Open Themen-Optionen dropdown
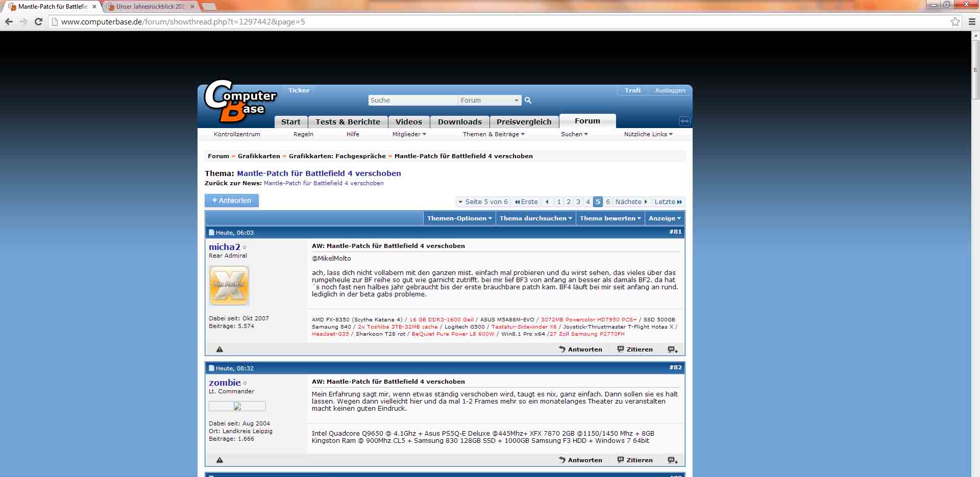Screen dimensions: 980x477 [459, 218]
